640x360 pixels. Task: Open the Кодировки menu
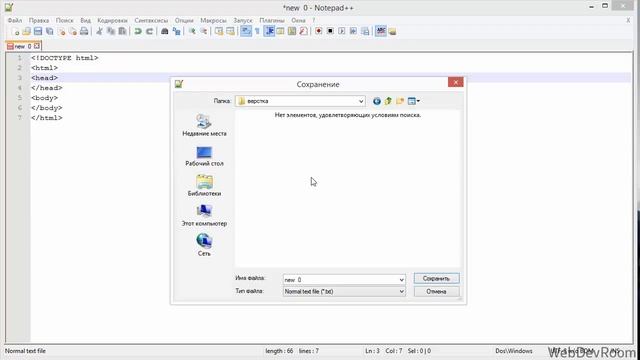click(112, 20)
